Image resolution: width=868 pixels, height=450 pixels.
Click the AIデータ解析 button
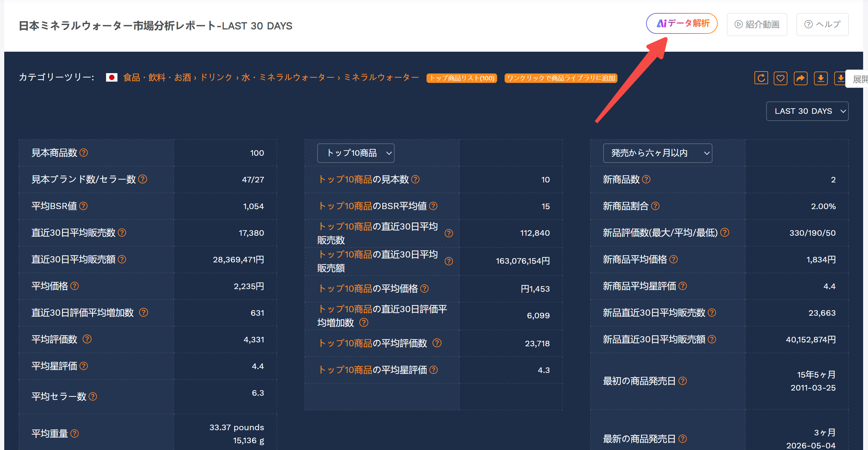coord(681,24)
